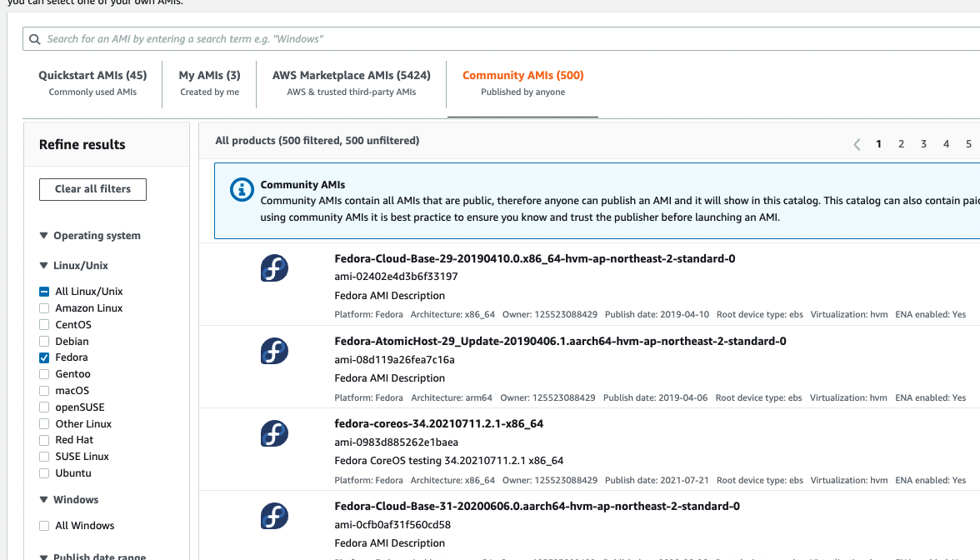The width and height of the screenshot is (980, 560).
Task: Click the Community AMIs info icon
Action: [x=242, y=189]
